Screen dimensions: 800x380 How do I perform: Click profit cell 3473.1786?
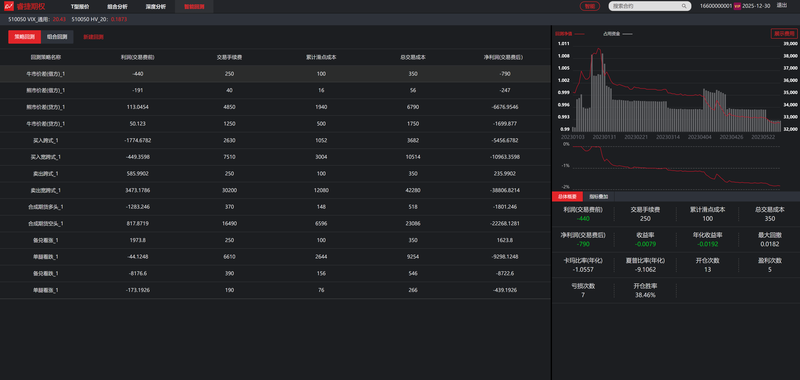click(138, 190)
